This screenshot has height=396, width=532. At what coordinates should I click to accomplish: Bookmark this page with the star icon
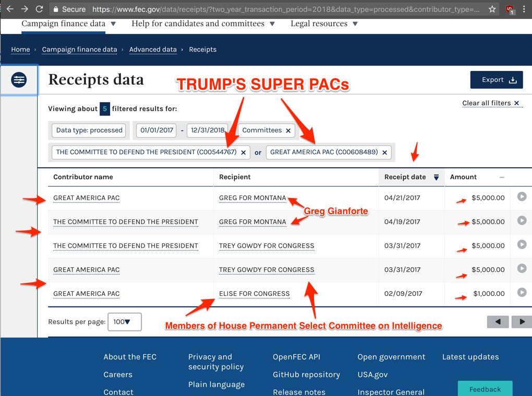492,9
